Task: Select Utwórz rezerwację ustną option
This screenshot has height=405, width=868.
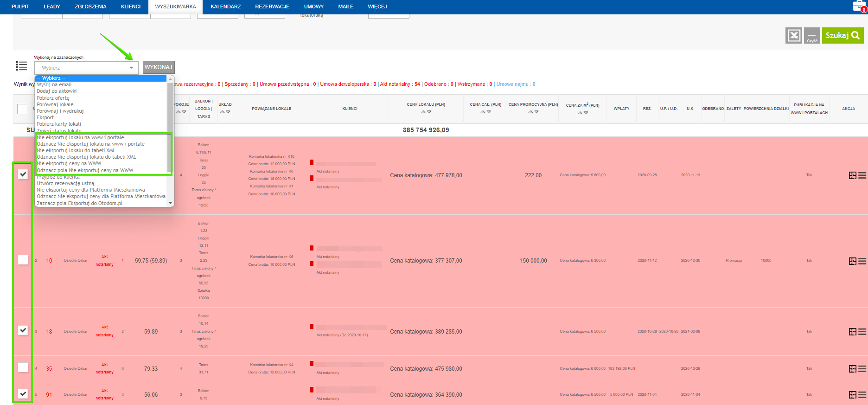Action: coord(101,183)
